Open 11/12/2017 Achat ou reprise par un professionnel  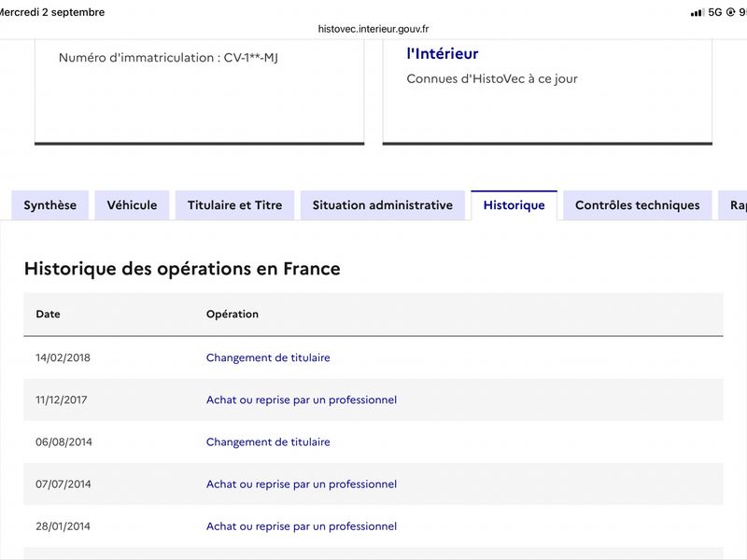tap(302, 400)
